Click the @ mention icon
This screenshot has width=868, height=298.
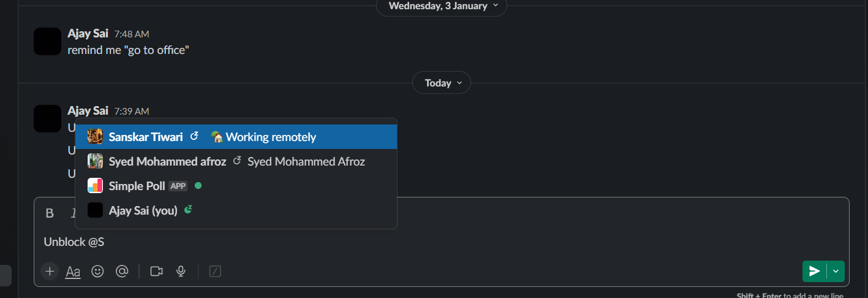tap(122, 271)
